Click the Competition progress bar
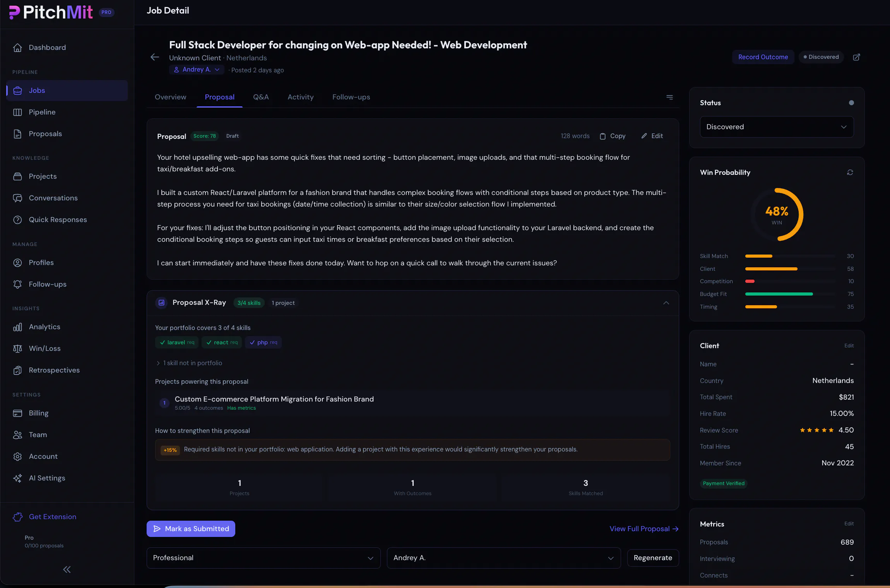This screenshot has height=588, width=890. click(x=790, y=281)
